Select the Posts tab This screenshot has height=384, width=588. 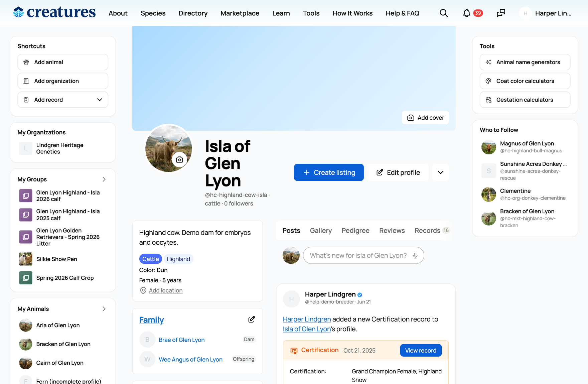click(291, 231)
